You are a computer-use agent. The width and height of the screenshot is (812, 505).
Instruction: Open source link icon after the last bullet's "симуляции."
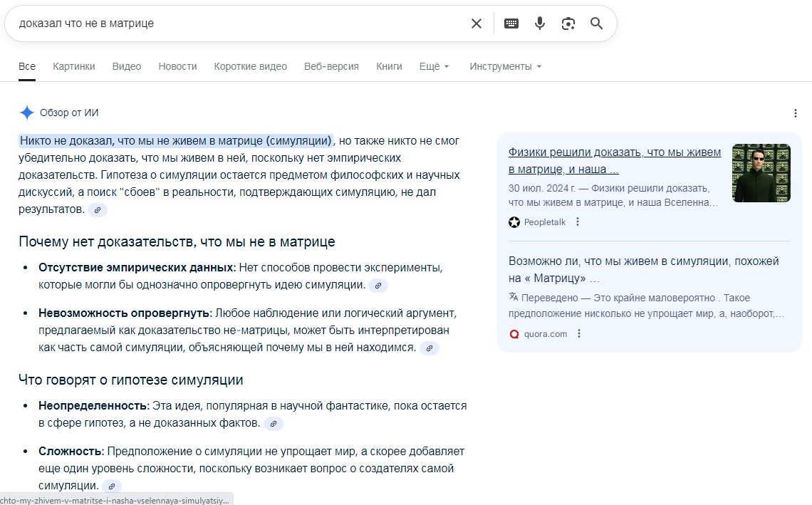click(111, 486)
